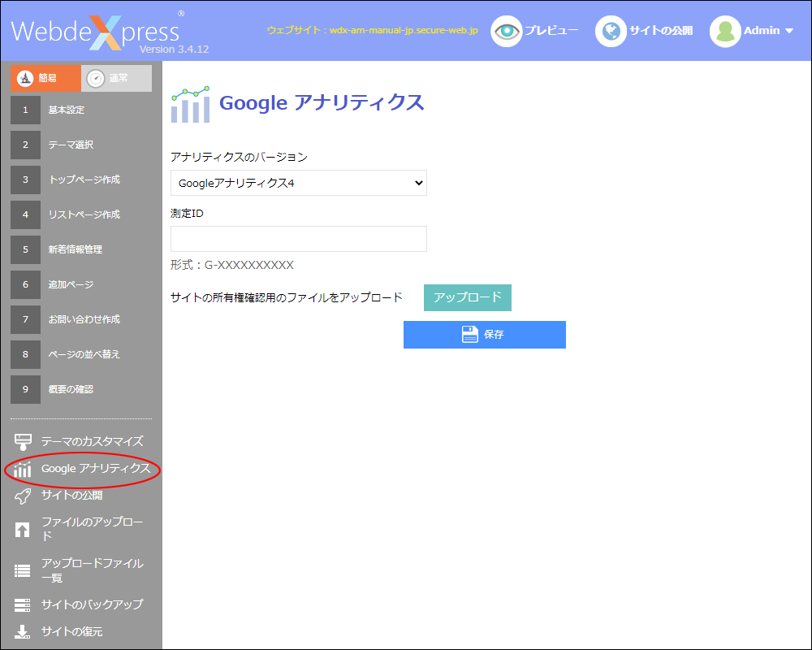
Task: Click the Google アナリティクス page heading icon
Action: (191, 104)
